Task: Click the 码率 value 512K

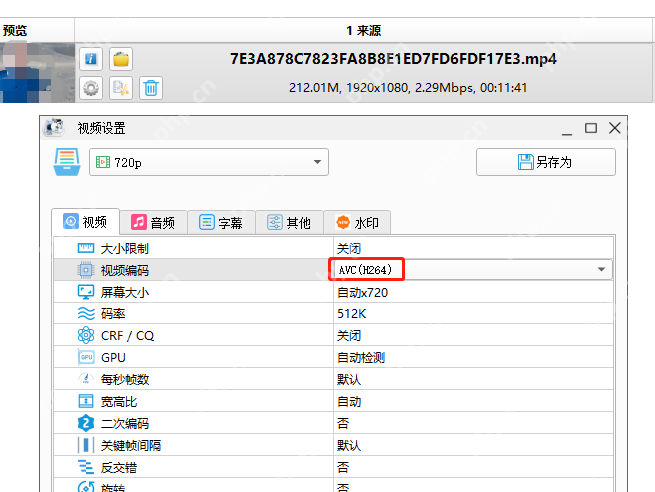Action: click(x=351, y=314)
